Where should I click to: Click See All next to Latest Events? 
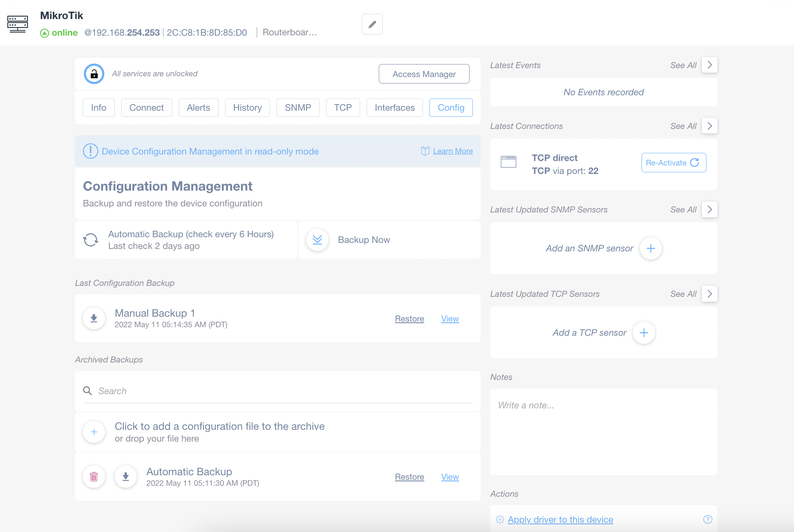click(x=683, y=65)
